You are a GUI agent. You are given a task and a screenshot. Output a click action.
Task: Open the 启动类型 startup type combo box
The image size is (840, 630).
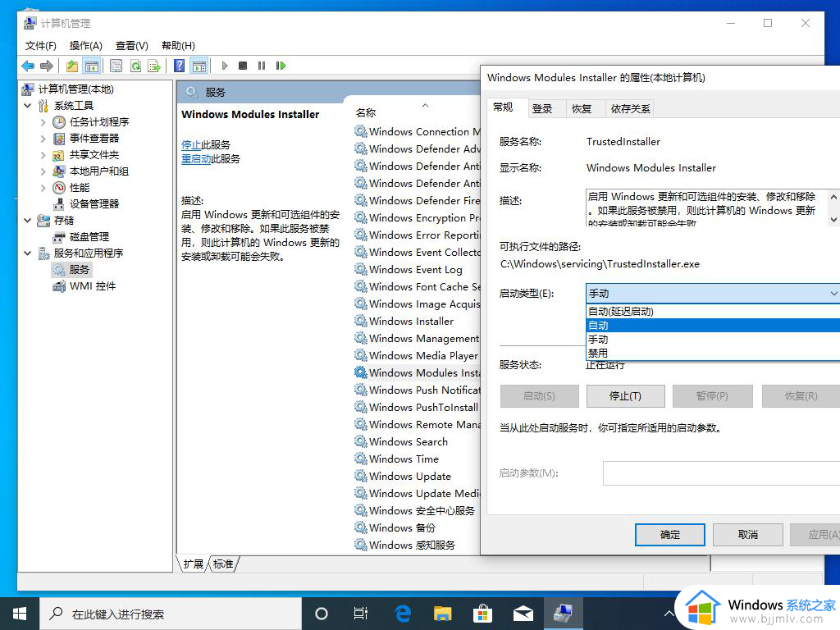[713, 294]
